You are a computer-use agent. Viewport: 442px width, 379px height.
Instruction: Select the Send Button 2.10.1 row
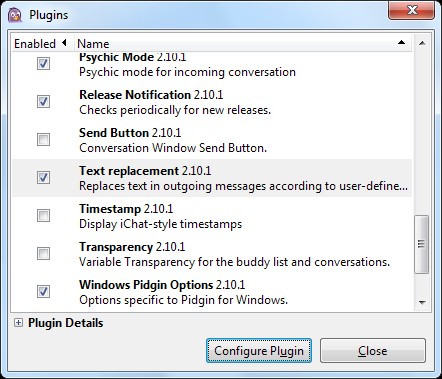212,140
